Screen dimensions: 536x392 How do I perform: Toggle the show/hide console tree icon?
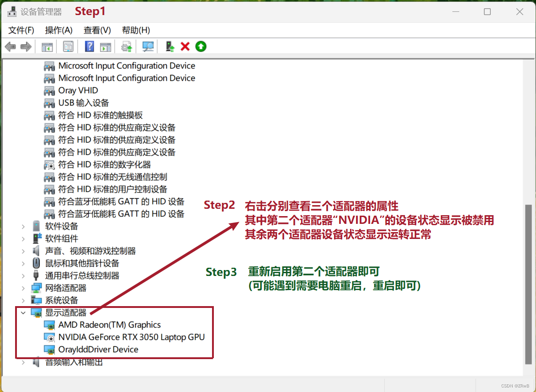click(x=47, y=47)
